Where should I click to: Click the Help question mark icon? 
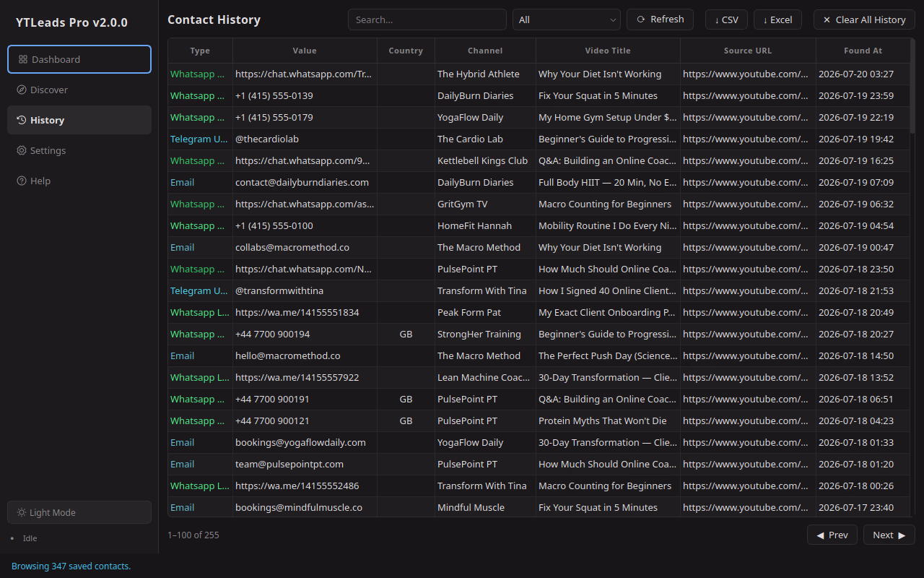tap(22, 181)
